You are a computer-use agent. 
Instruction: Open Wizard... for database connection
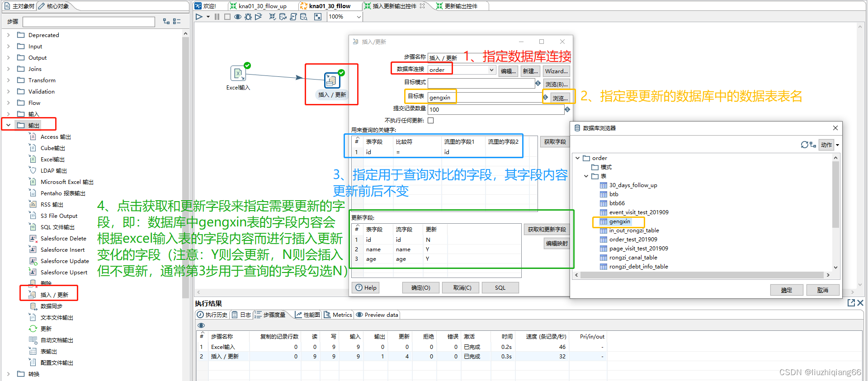point(556,71)
